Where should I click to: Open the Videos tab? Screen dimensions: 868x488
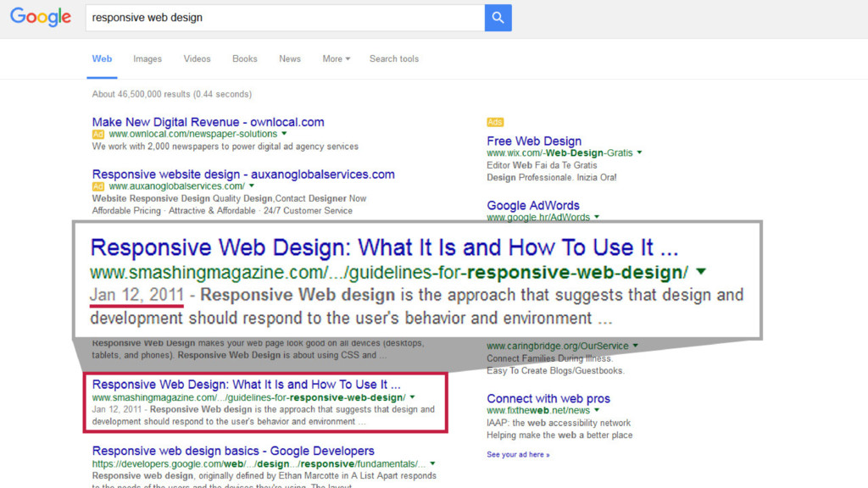point(197,58)
